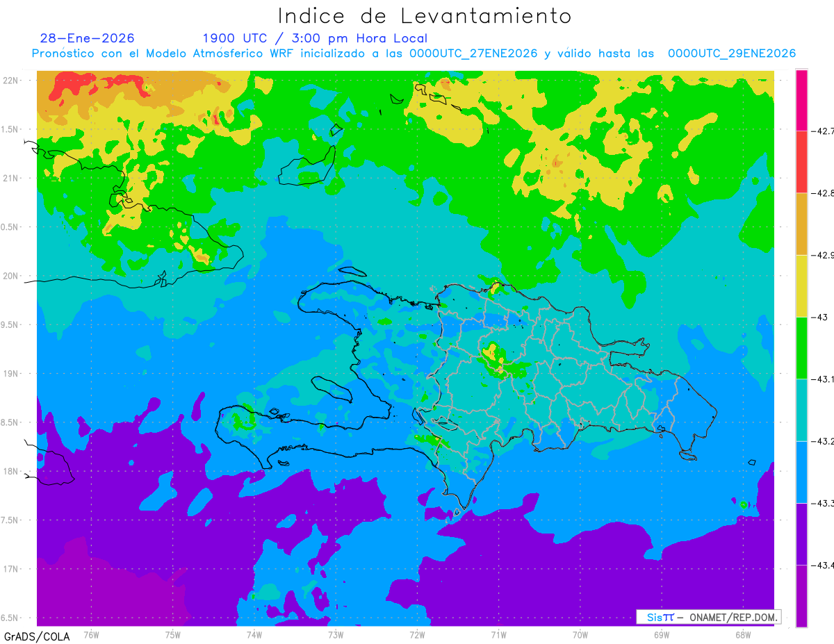
Task: Click the '22N' latitude label
Action: click(11, 81)
